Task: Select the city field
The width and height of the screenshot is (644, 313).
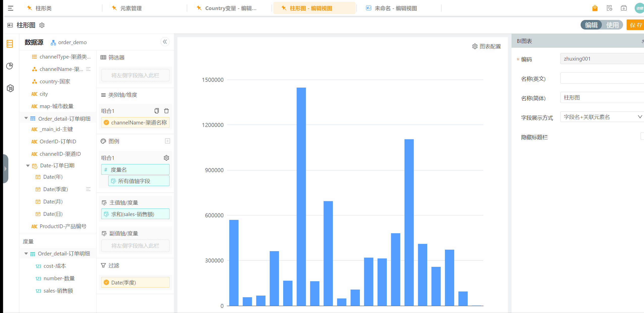Action: coord(44,94)
